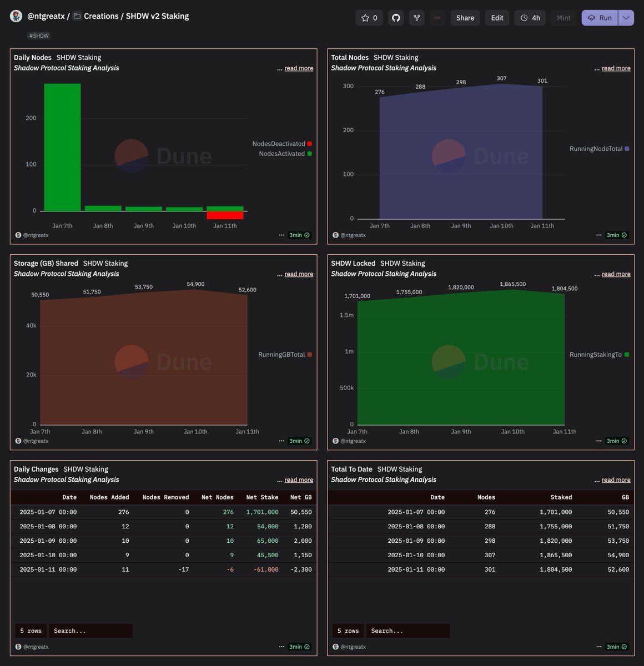Open the SHDW Locked panel title link
644x666 pixels.
[353, 263]
